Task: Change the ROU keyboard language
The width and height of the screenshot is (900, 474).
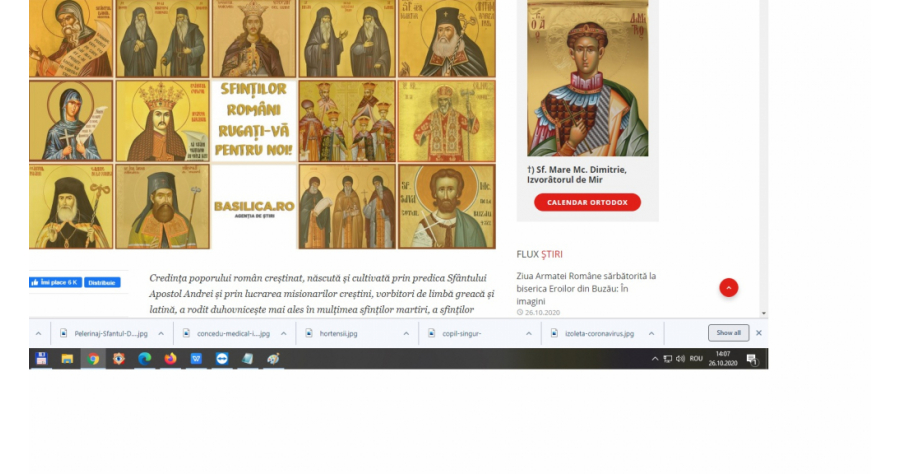Action: [x=696, y=359]
